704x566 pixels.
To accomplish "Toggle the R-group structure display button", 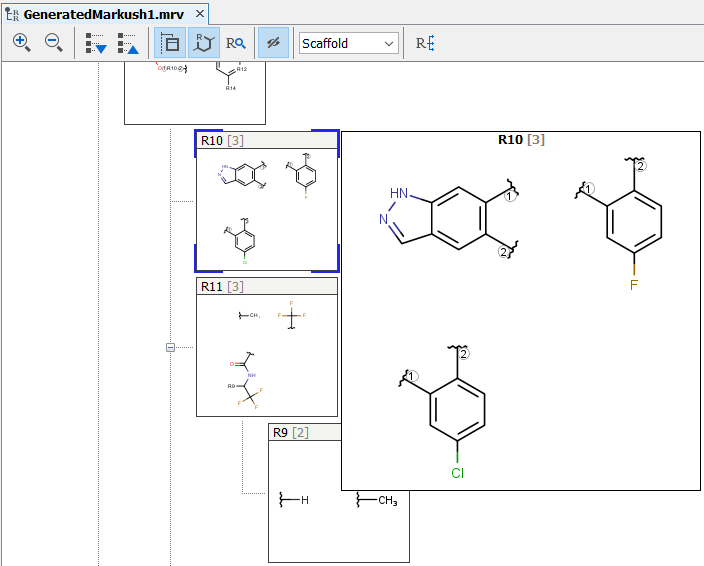I will [204, 43].
